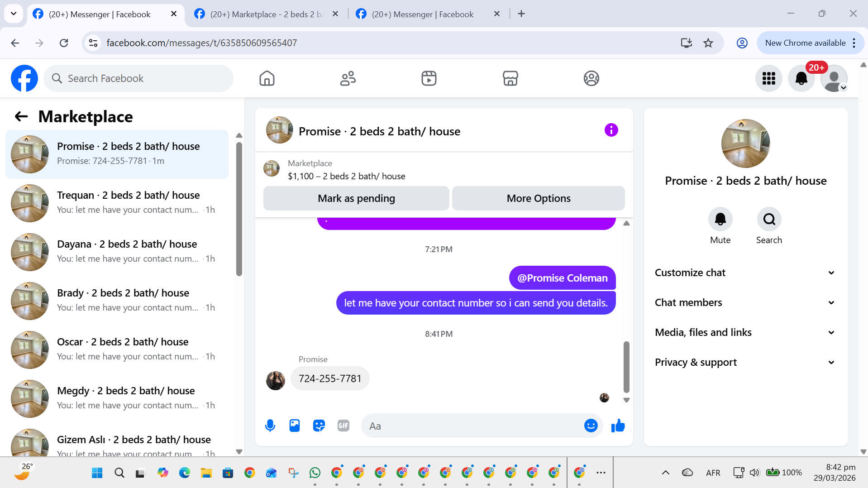
Task: Open a new browser tab
Action: (521, 14)
